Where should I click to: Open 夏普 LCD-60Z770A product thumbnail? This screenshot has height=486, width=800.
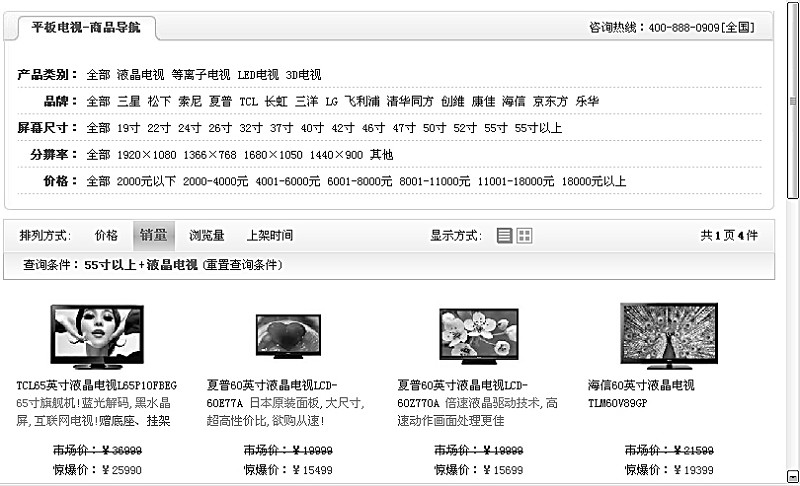[x=479, y=336]
